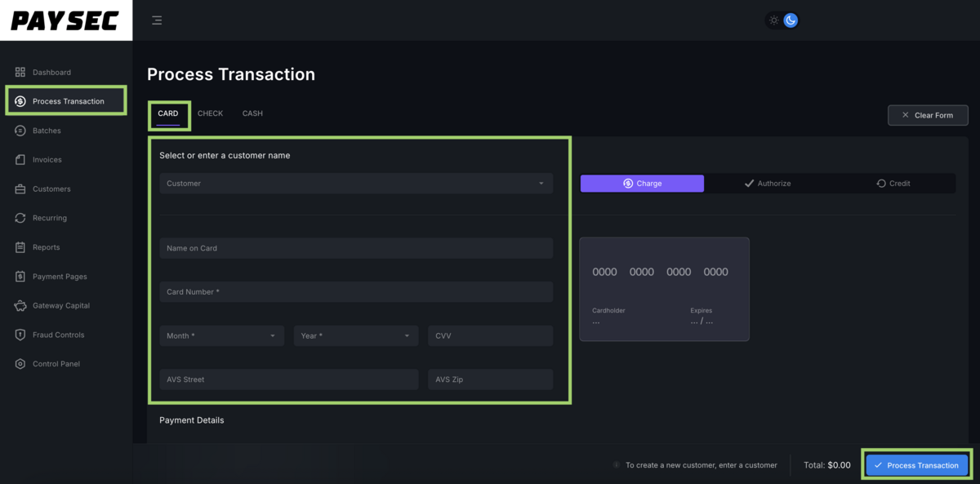Switch to the CHECK tab
This screenshot has width=980, height=484.
pos(210,113)
